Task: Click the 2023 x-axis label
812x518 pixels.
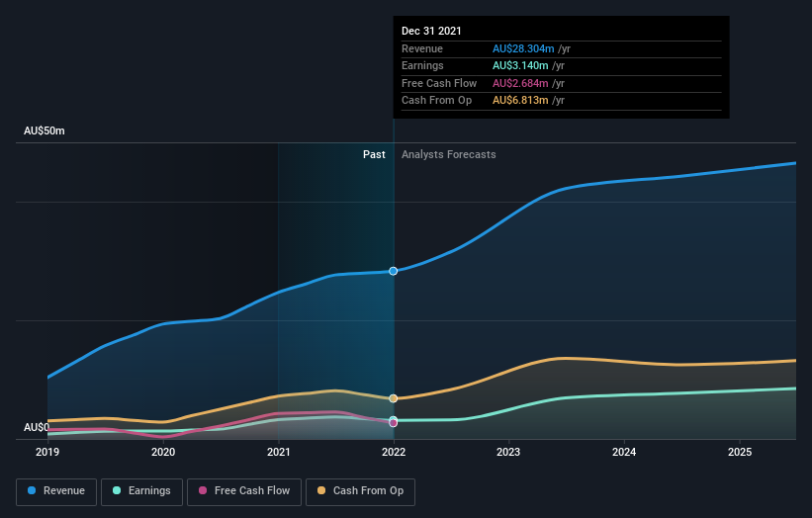Action: [508, 452]
